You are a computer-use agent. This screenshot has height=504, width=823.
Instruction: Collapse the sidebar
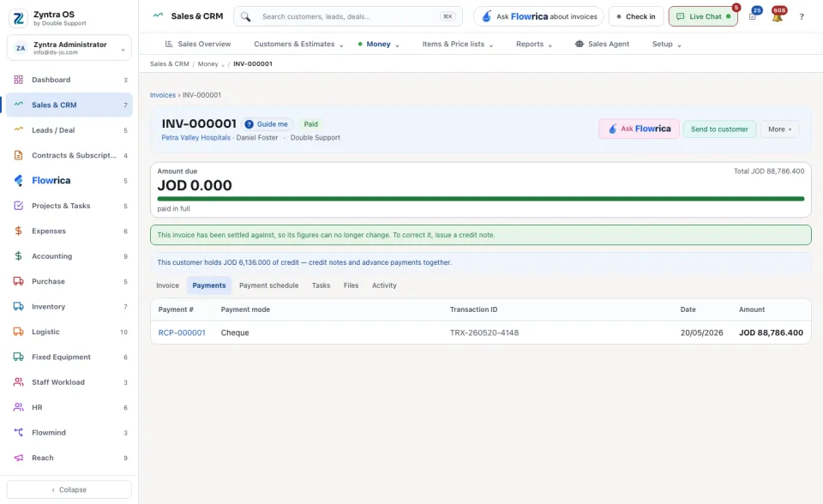69,489
